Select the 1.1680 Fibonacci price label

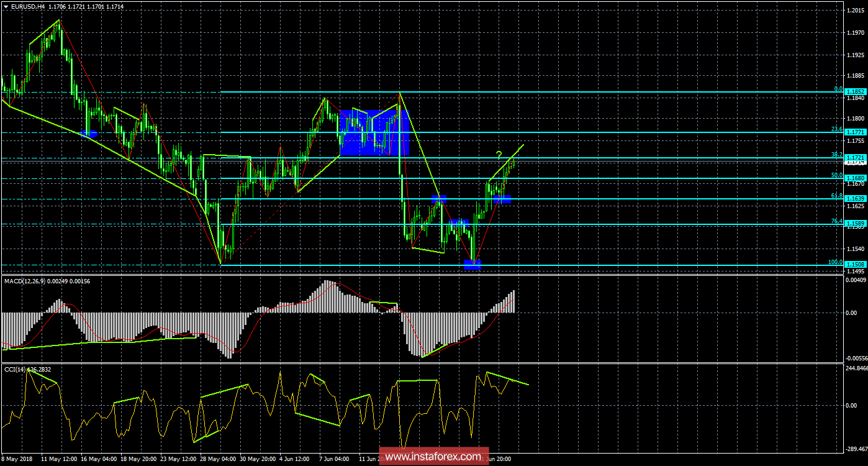[x=856, y=178]
